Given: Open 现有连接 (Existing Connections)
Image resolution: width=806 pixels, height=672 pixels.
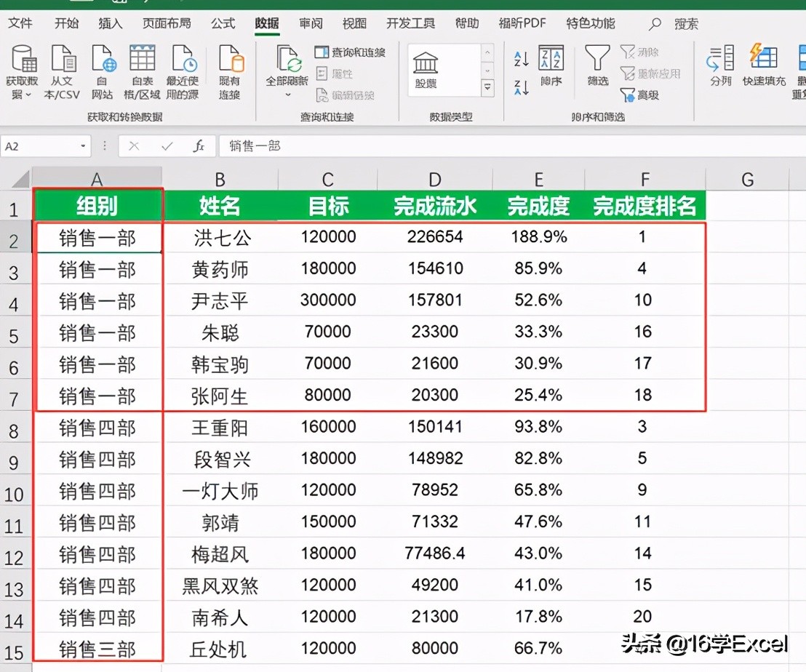Looking at the screenshot, I should tap(230, 72).
